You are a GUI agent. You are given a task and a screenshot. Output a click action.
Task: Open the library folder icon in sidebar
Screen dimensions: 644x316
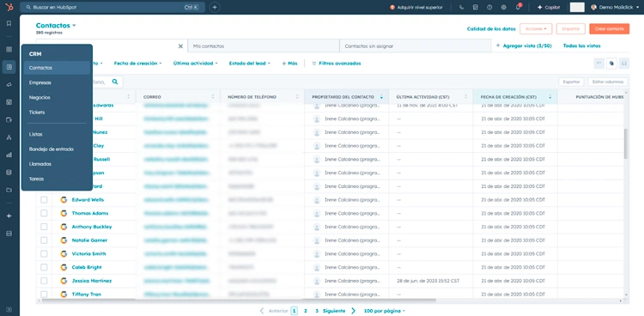click(9, 190)
